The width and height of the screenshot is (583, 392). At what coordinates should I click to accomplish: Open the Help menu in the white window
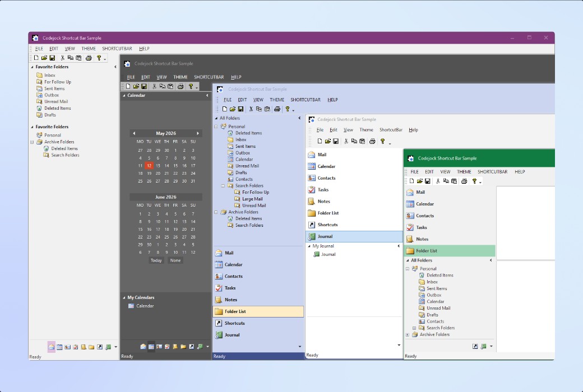[413, 130]
